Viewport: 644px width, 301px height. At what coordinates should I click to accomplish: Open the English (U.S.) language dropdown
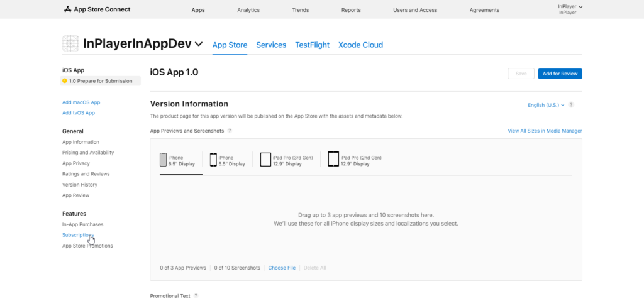tap(547, 105)
